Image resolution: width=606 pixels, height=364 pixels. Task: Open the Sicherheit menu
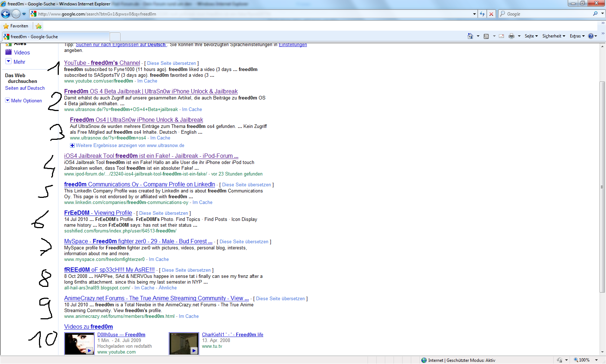pyautogui.click(x=554, y=36)
